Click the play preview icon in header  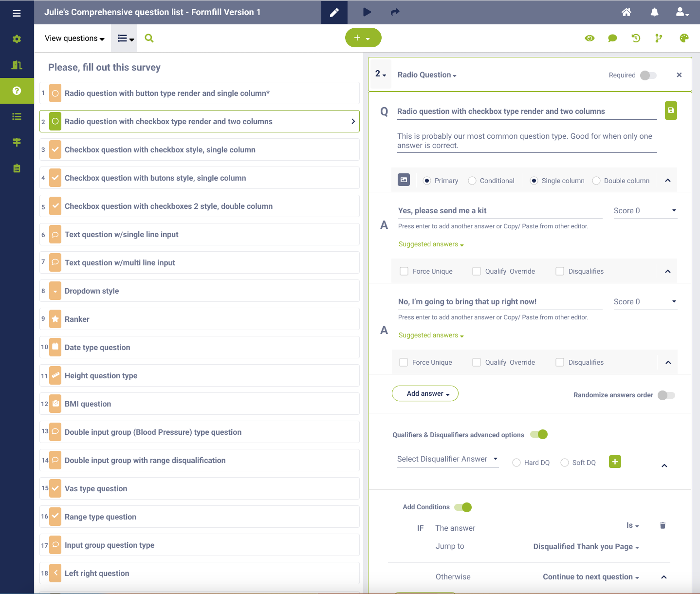click(367, 12)
